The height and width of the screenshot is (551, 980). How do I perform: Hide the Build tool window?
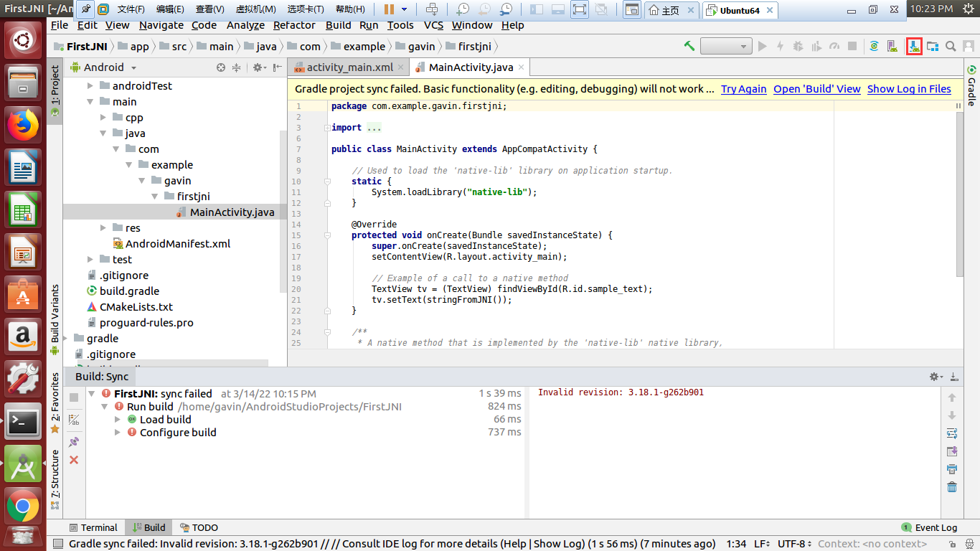click(953, 377)
